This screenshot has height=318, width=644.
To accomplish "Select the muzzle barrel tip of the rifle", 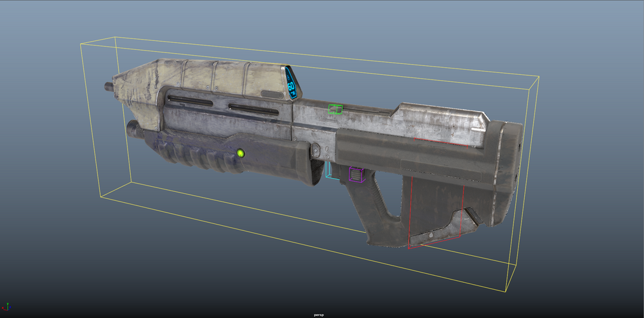I will click(x=109, y=86).
